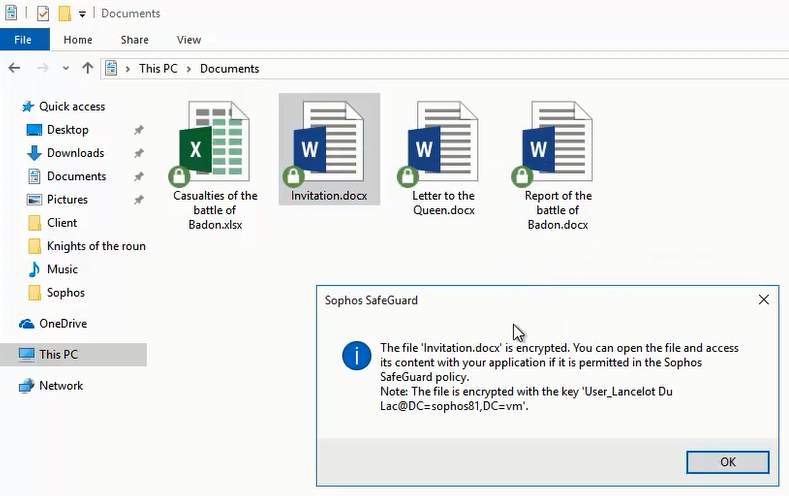Open the recent locations dropdown arrow
The image size is (789, 496).
pos(66,69)
